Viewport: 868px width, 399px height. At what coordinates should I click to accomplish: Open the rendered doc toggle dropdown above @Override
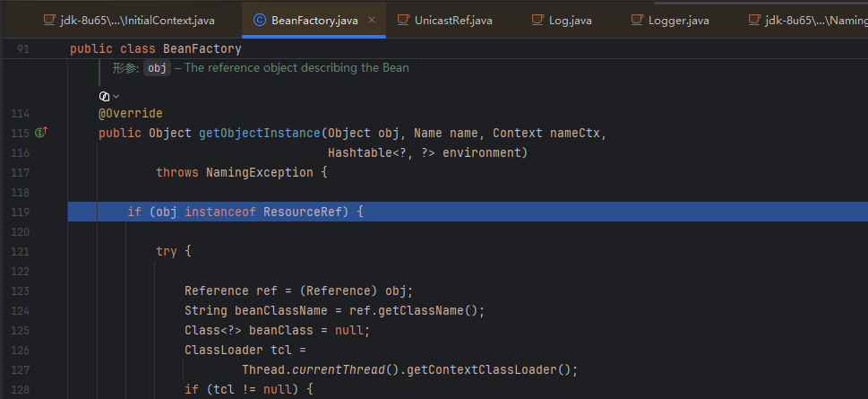[x=109, y=97]
